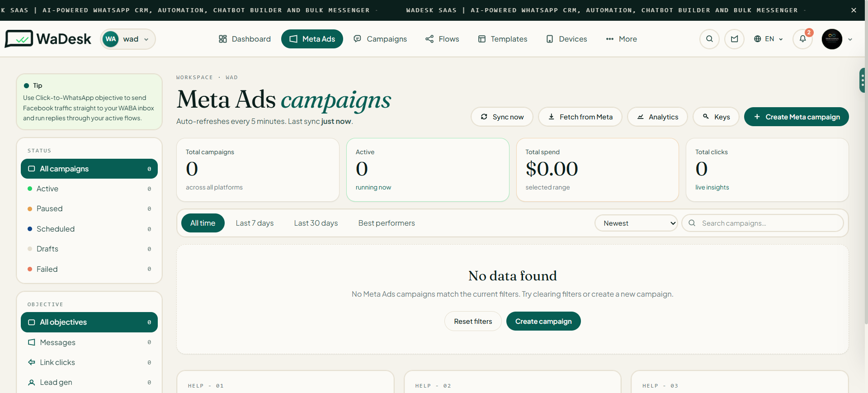This screenshot has height=393, width=868.
Task: Click the WA workspace badge
Action: [x=111, y=39]
